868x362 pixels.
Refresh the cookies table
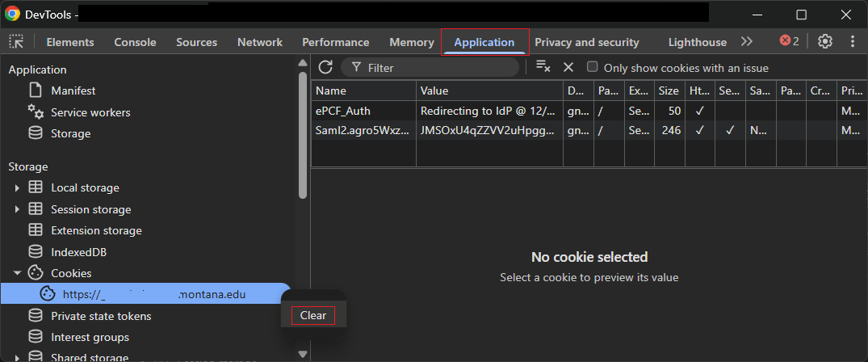(x=325, y=67)
